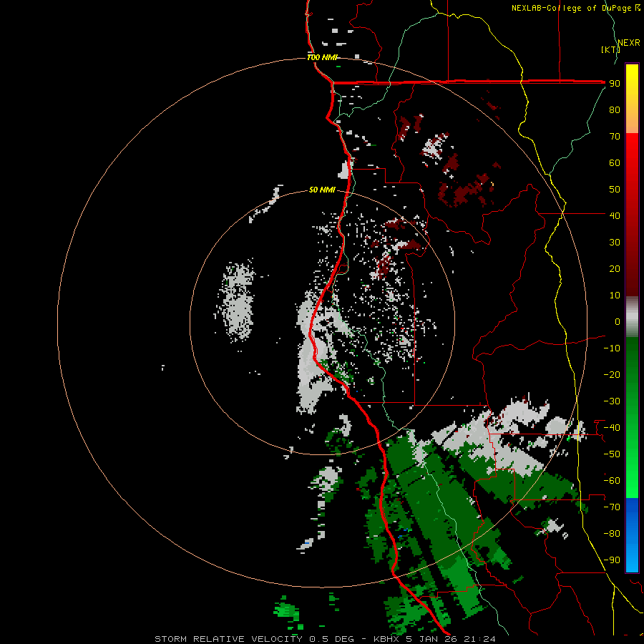Click the STORM RELATIVE VELOCITY caption text
This screenshot has height=644, width=644.
tap(230, 639)
